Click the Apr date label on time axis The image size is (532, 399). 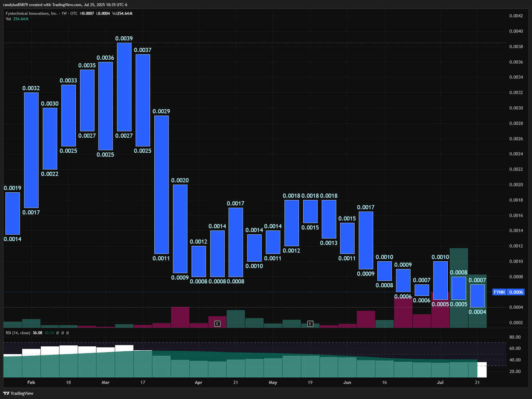[x=199, y=382]
